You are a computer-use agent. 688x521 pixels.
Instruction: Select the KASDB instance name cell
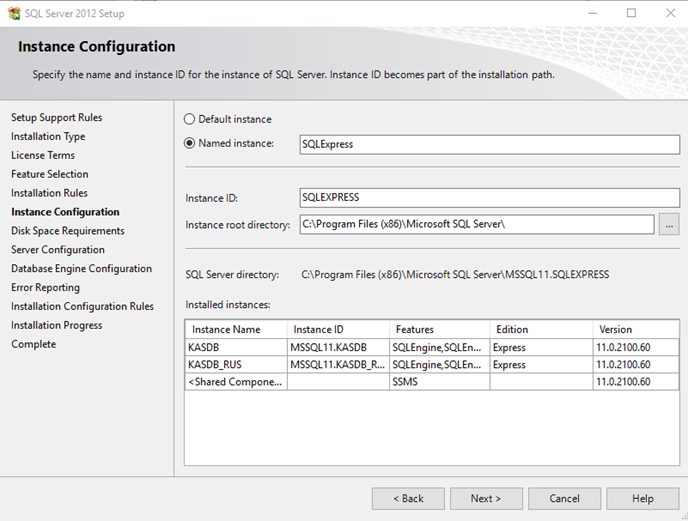236,347
